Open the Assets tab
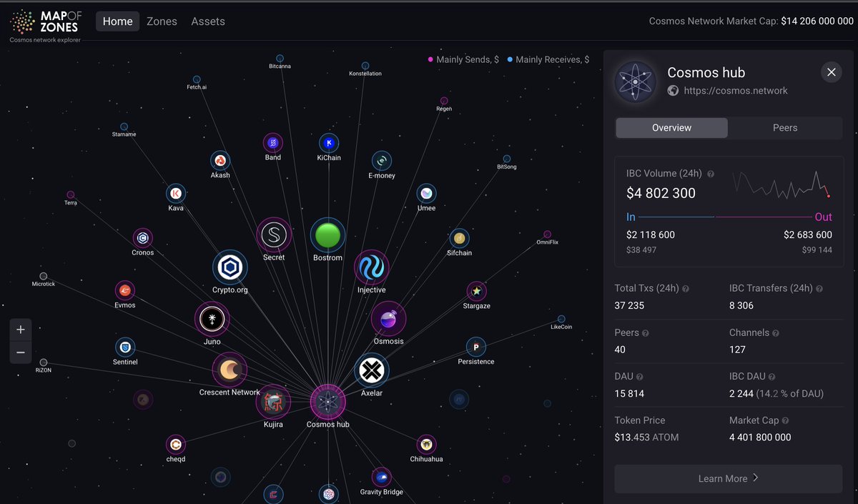 coord(208,21)
